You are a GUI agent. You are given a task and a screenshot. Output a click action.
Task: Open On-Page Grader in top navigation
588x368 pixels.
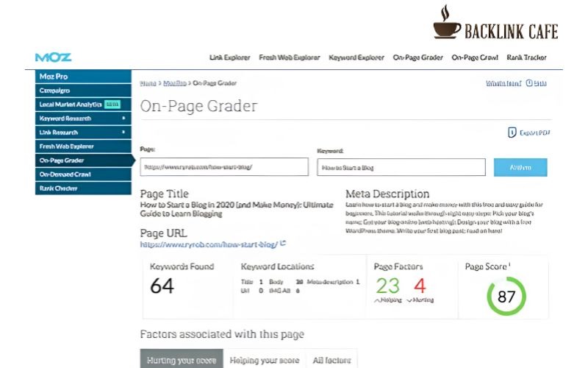(x=417, y=57)
